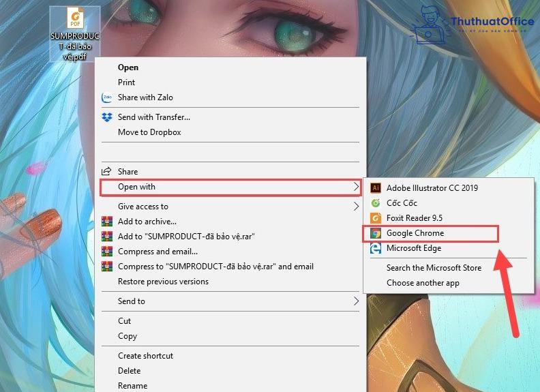Click the Adobe Illustrator CC 2019 icon
This screenshot has width=540, height=392.
click(x=375, y=187)
